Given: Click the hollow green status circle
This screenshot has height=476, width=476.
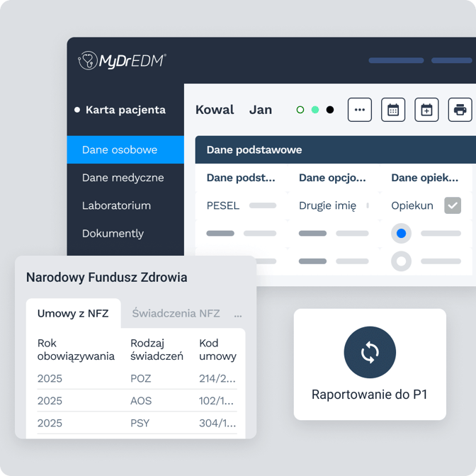Looking at the screenshot, I should point(300,110).
